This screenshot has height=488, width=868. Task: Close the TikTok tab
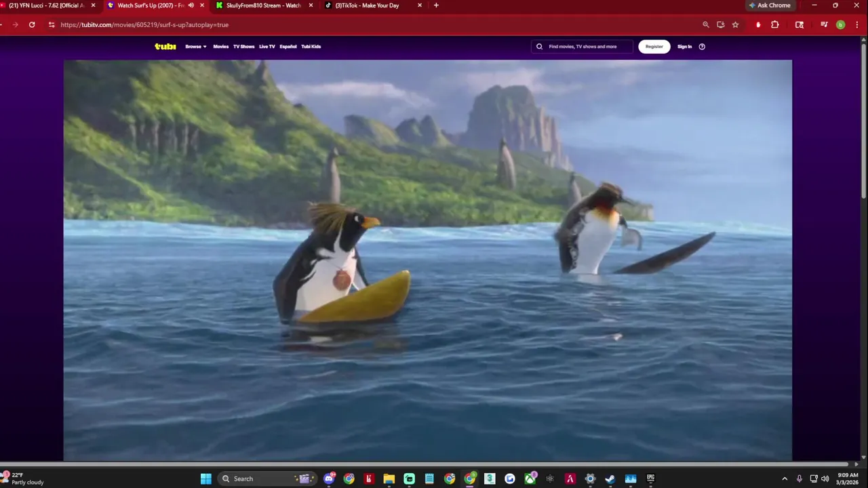coord(420,5)
